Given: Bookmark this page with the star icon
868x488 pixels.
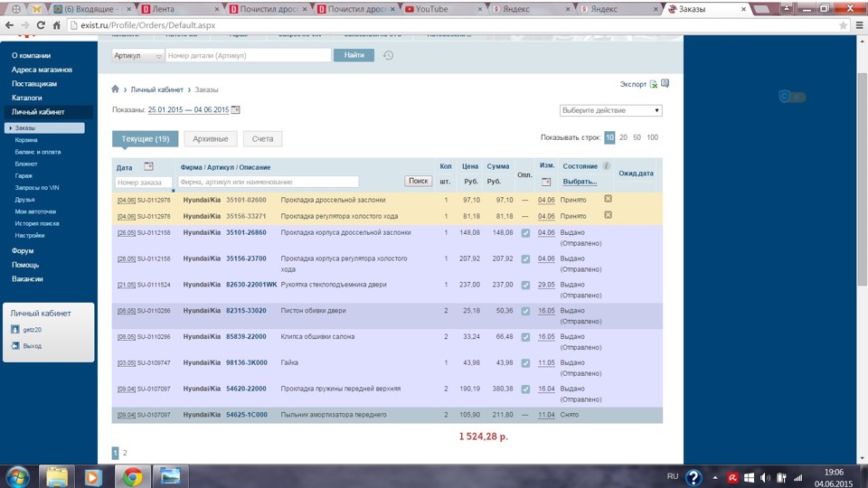Looking at the screenshot, I should click(843, 25).
